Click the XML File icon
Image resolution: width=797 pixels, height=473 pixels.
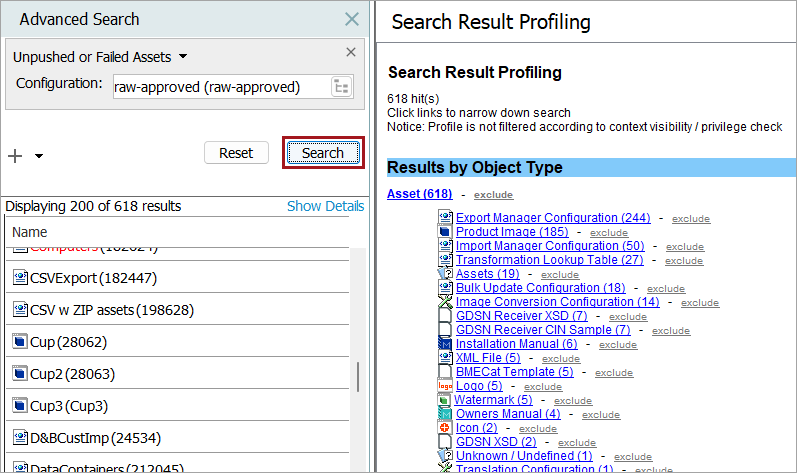(446, 358)
